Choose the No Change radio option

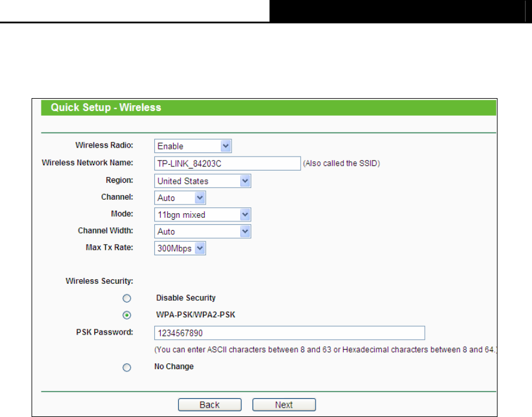[126, 367]
